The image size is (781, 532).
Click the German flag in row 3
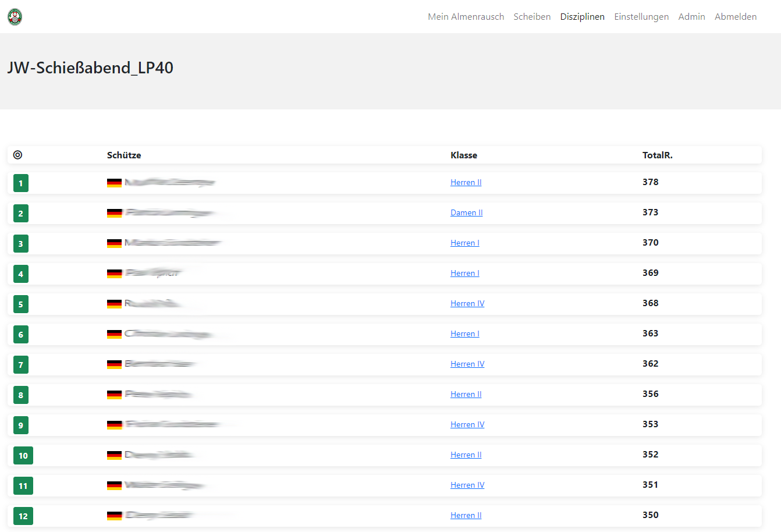(x=115, y=243)
